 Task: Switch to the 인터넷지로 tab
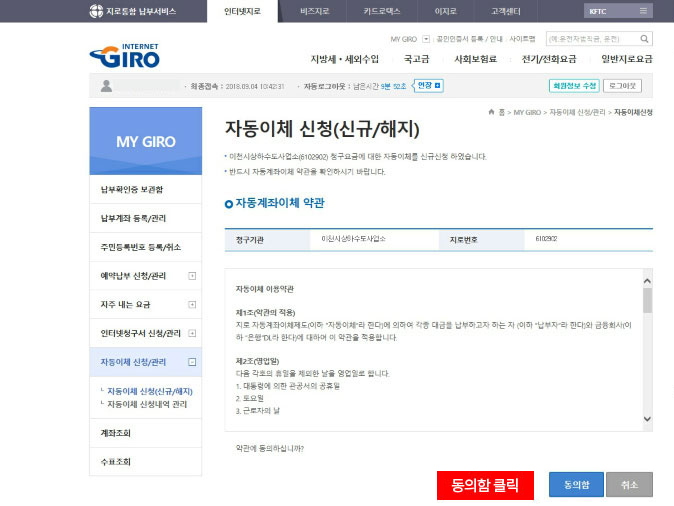tap(242, 11)
